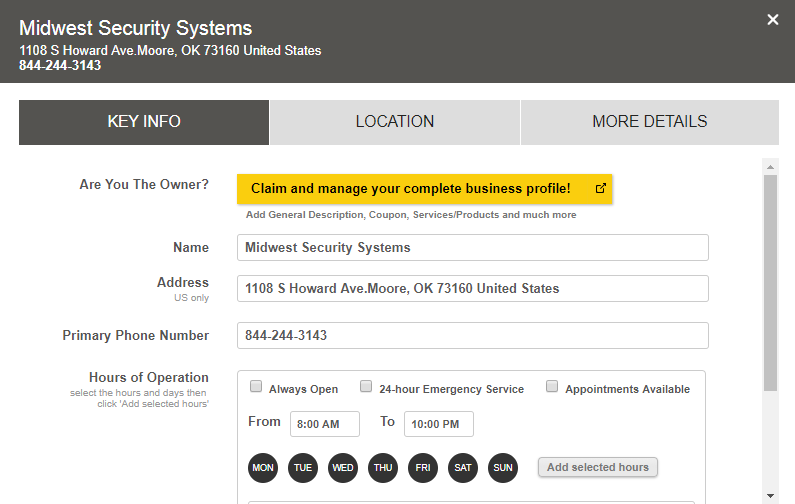Toggle the SAT day circle
The width and height of the screenshot is (795, 504).
coord(463,467)
